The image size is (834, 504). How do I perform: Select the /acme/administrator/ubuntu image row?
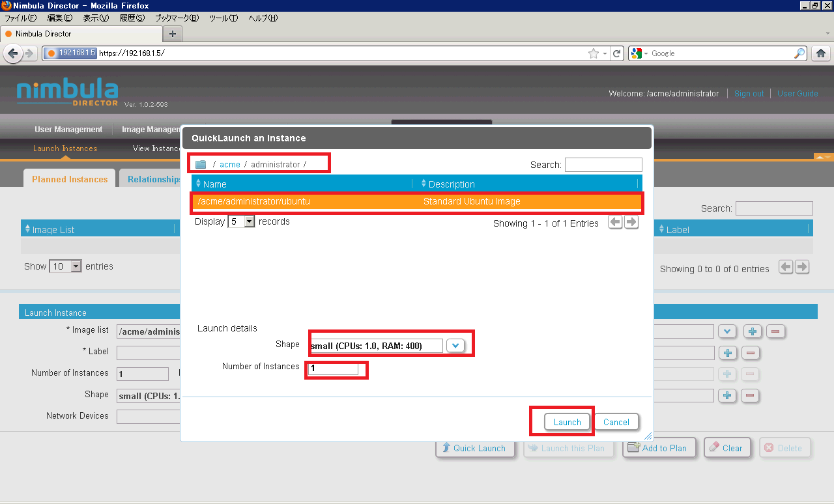click(x=417, y=202)
